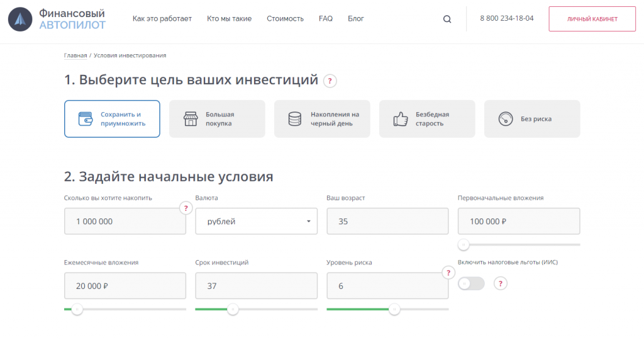Viewport: 644px width, 340px height.
Task: Click heading 2. Задайте начальные условия
Action: [169, 176]
